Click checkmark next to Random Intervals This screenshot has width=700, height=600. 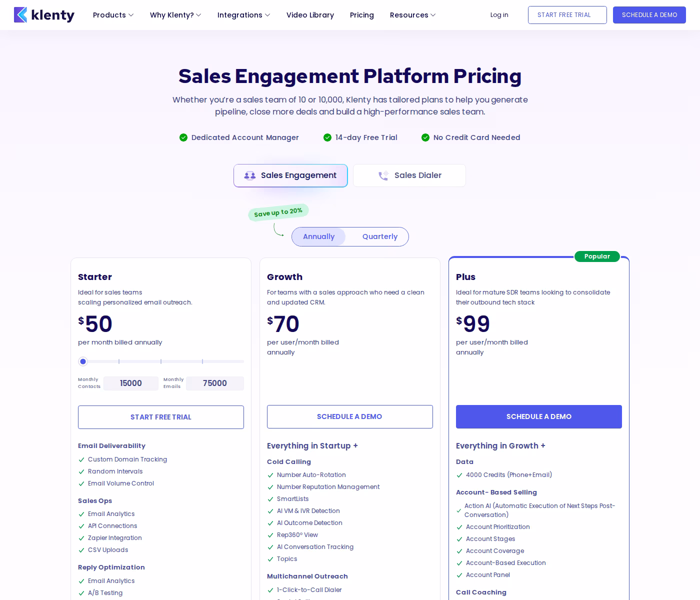[x=81, y=471]
